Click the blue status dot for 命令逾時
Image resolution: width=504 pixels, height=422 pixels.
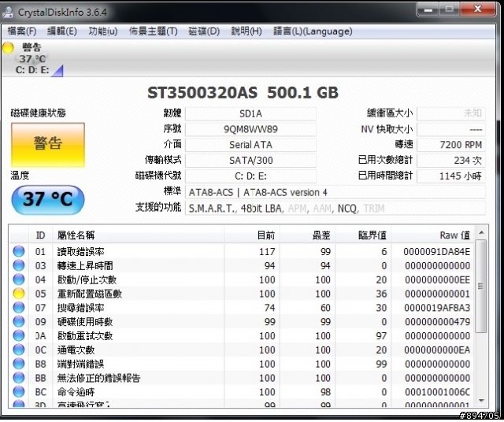[19, 392]
